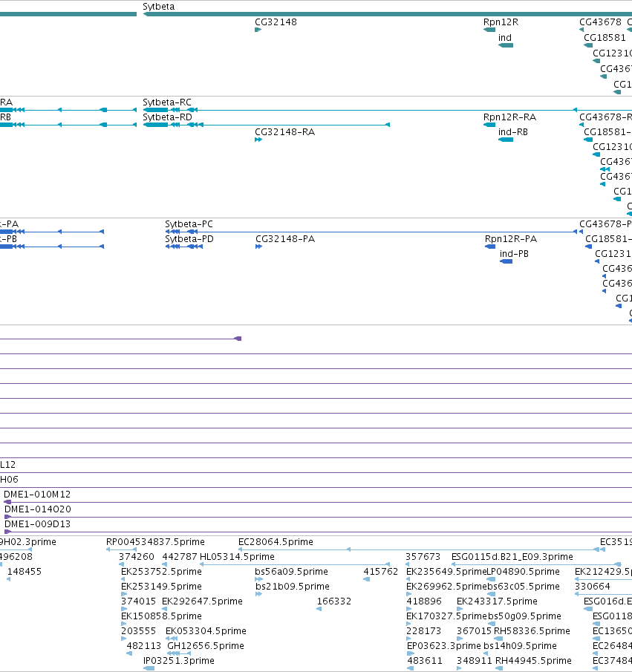The height and width of the screenshot is (672, 632).
Task: Click the EK253149.5prime EST label
Action: pos(161,587)
